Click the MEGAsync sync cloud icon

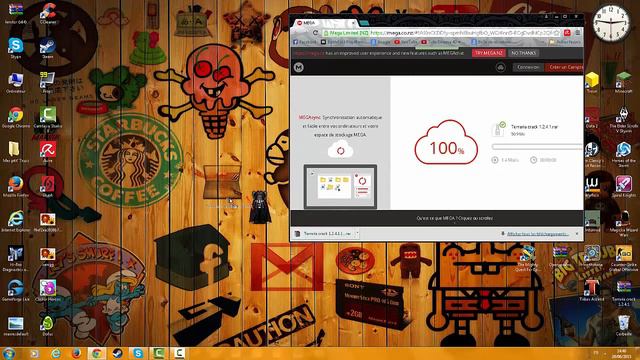(340, 150)
